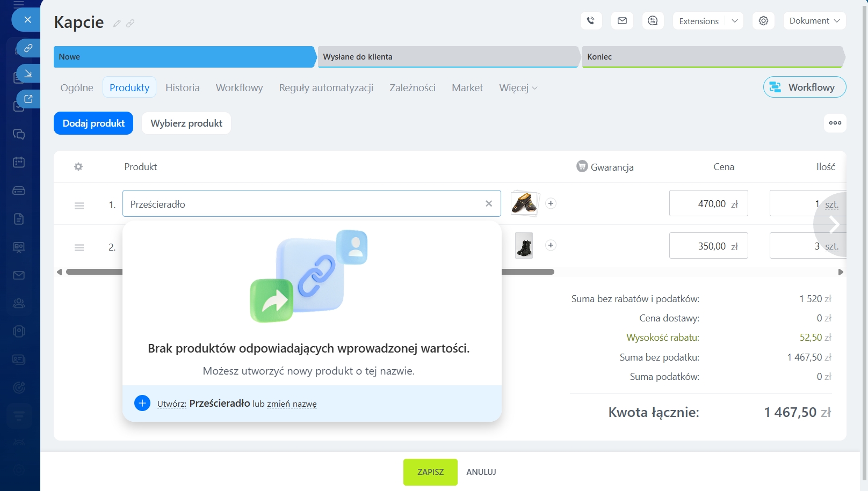Click the chat search icon in header
This screenshot has height=491, width=868.
(x=653, y=21)
